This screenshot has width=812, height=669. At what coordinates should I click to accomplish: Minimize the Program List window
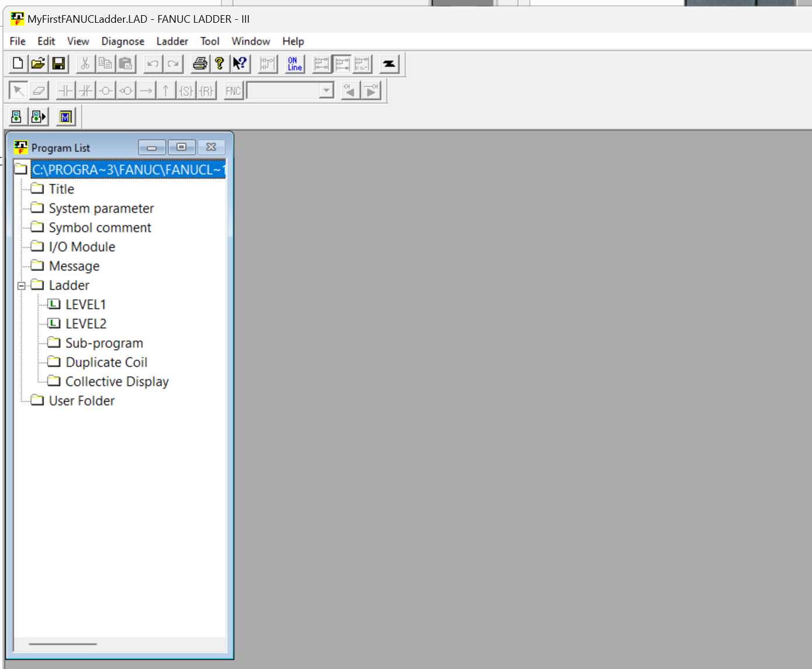pos(152,148)
